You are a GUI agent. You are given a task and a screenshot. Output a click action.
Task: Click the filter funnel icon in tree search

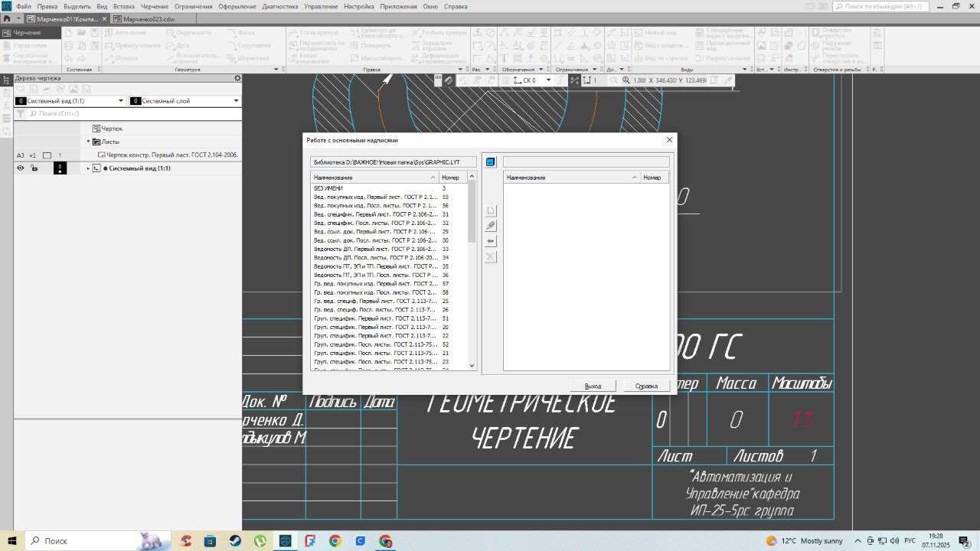click(21, 113)
